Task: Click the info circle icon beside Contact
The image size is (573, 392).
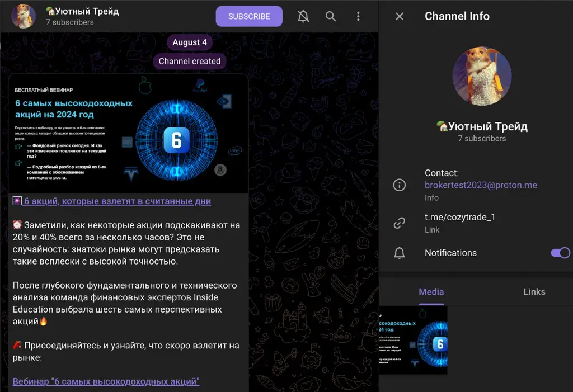Action: coord(399,185)
